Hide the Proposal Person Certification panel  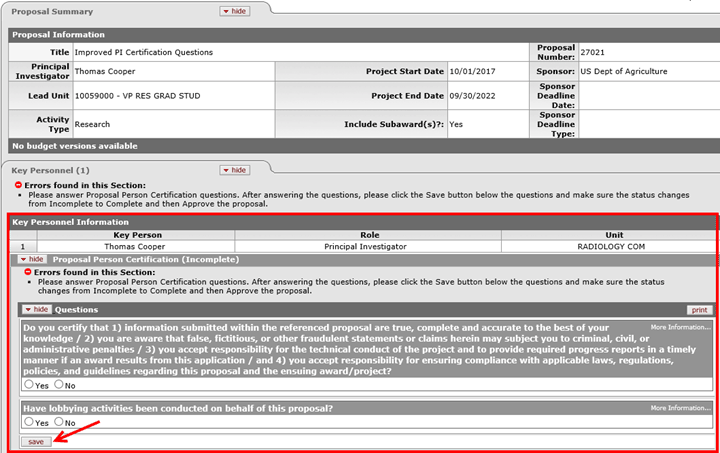pos(32,259)
